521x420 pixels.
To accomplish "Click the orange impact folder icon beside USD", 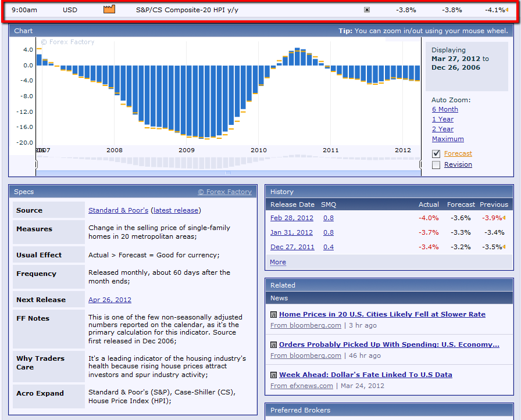I will pos(109,9).
